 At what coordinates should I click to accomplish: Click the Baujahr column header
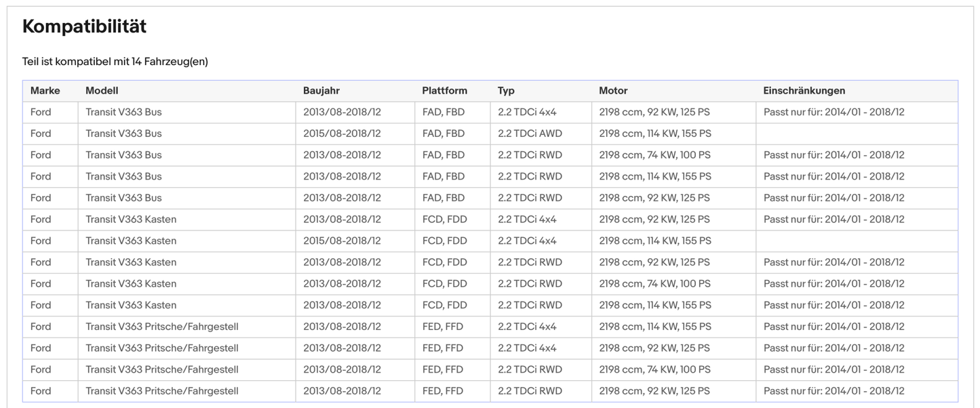(x=321, y=91)
